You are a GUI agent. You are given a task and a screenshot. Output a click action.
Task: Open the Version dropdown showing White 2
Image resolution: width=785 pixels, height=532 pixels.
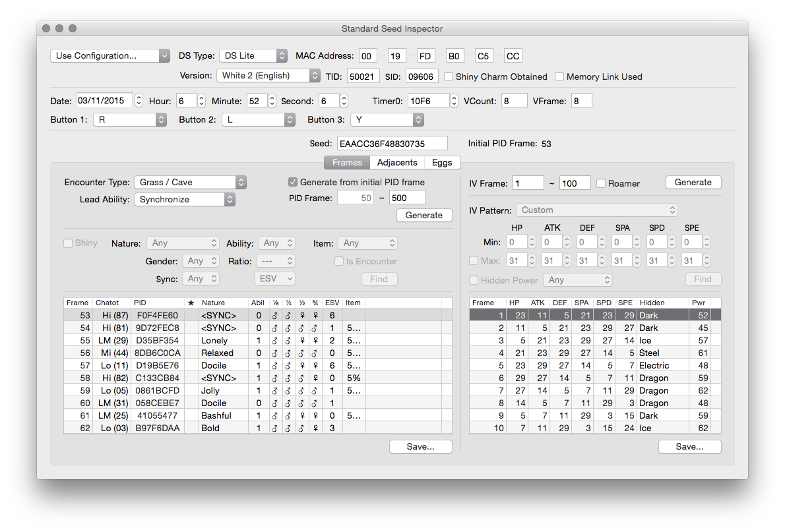click(x=268, y=76)
